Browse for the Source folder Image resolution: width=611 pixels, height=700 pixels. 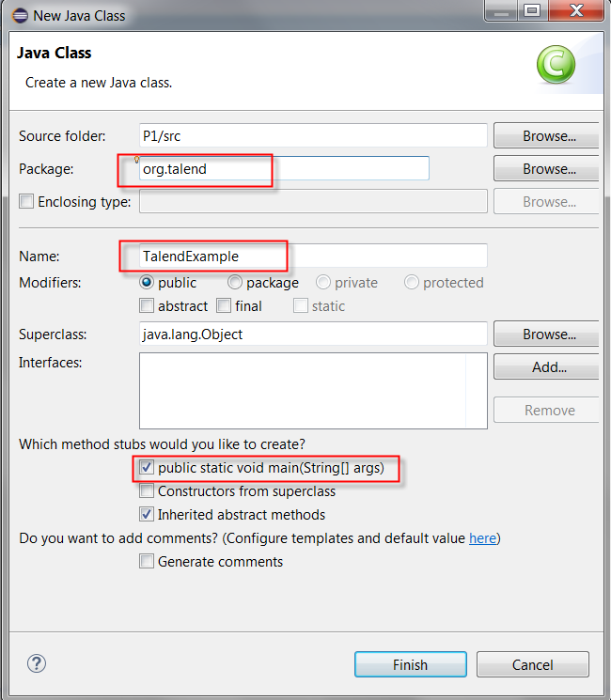[x=548, y=135]
